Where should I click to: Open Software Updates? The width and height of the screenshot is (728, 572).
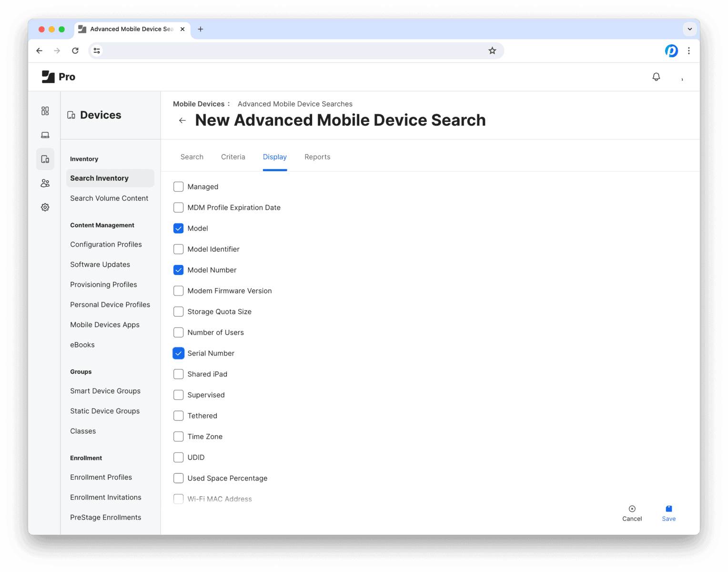pyautogui.click(x=100, y=265)
